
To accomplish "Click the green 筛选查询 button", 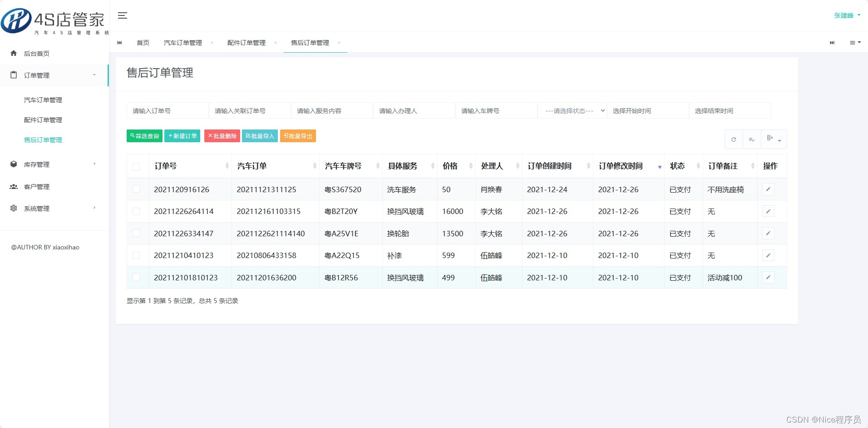I will click(x=144, y=136).
